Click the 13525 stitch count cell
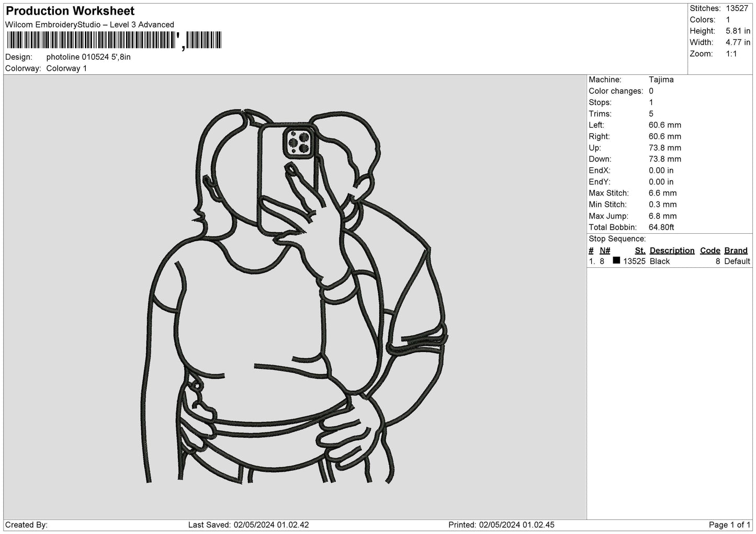 634,262
